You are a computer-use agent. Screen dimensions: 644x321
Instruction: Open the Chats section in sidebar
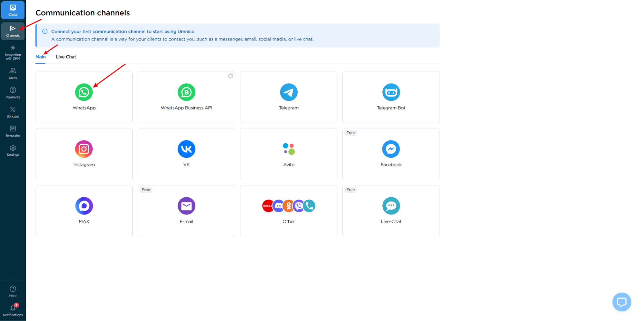point(13,10)
